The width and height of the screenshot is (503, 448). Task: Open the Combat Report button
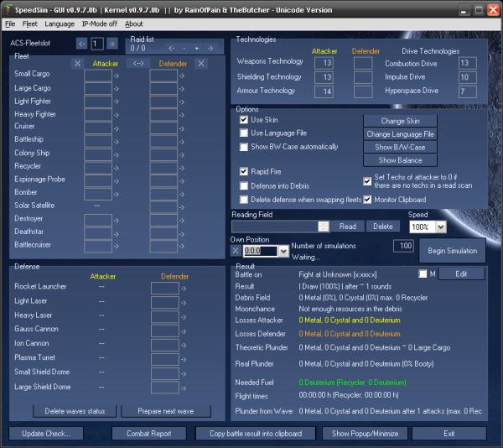click(149, 434)
